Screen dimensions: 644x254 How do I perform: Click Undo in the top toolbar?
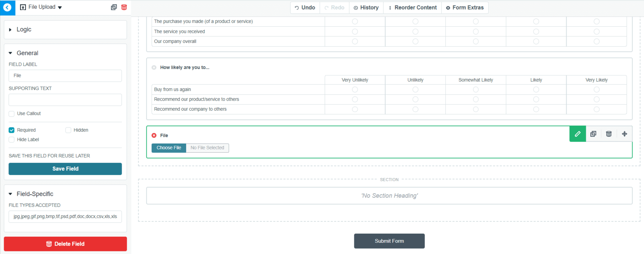tap(305, 7)
